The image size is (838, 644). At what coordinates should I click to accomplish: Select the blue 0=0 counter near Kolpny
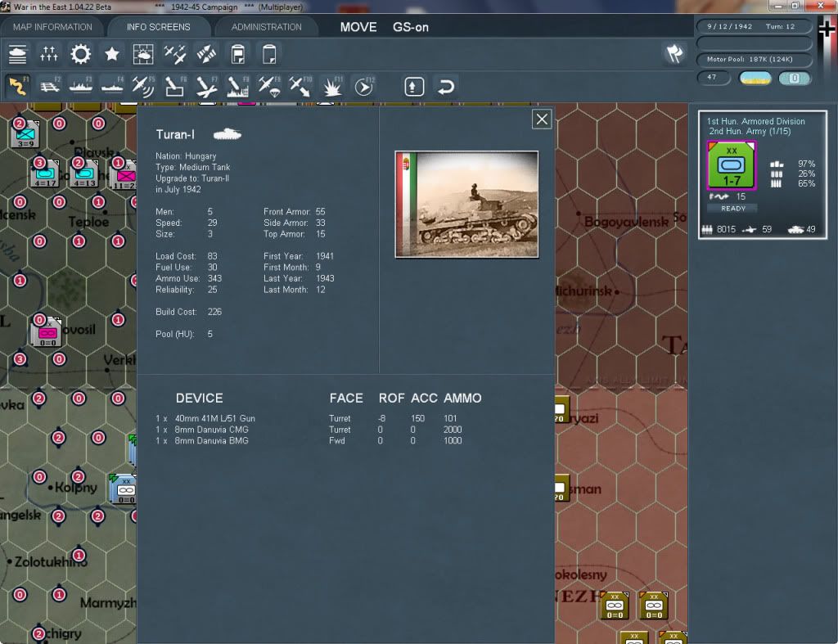coord(125,489)
